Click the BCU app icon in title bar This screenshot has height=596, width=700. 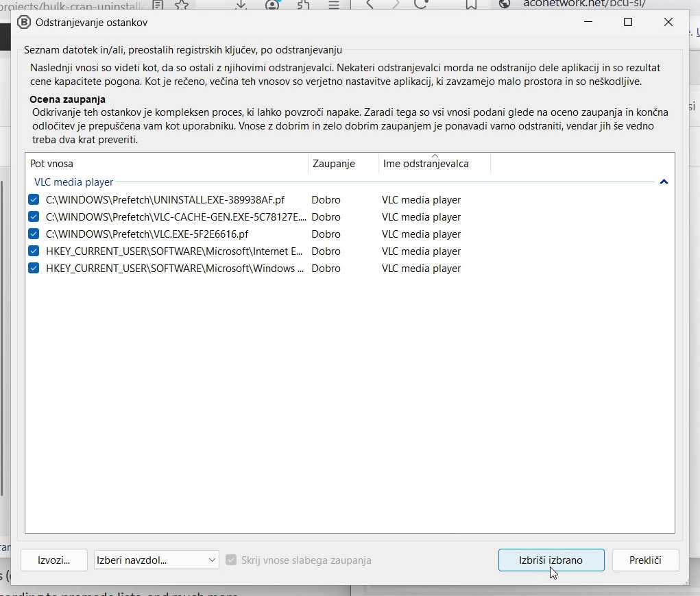tap(24, 22)
